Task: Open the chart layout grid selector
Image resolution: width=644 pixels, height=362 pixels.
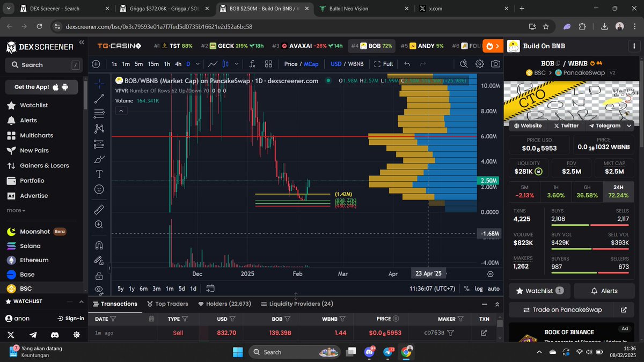Action: [x=268, y=64]
